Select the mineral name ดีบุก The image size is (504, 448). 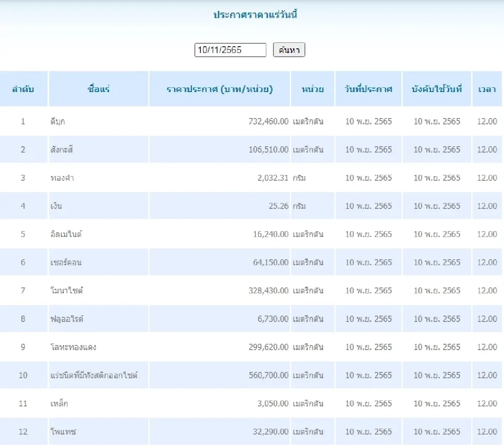coord(58,121)
